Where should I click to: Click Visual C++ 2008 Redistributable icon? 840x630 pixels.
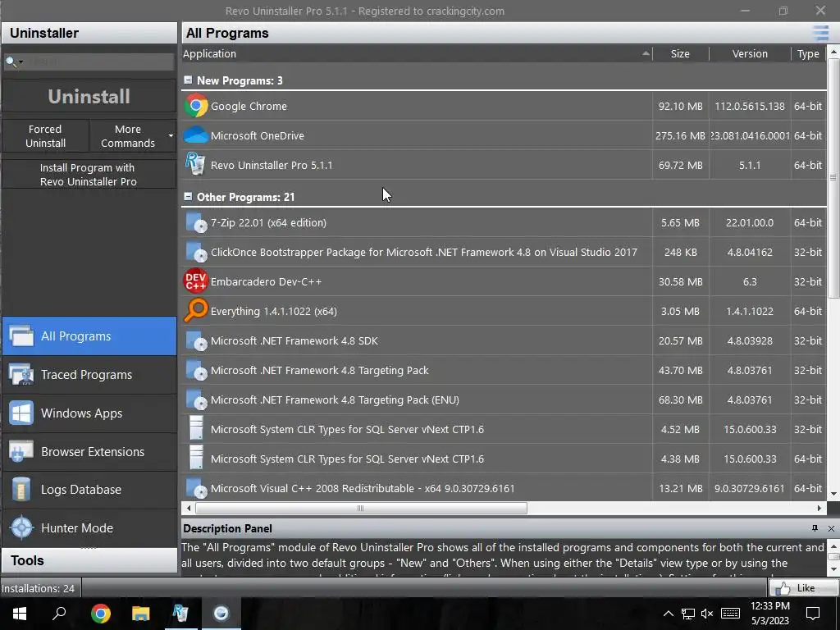point(195,488)
